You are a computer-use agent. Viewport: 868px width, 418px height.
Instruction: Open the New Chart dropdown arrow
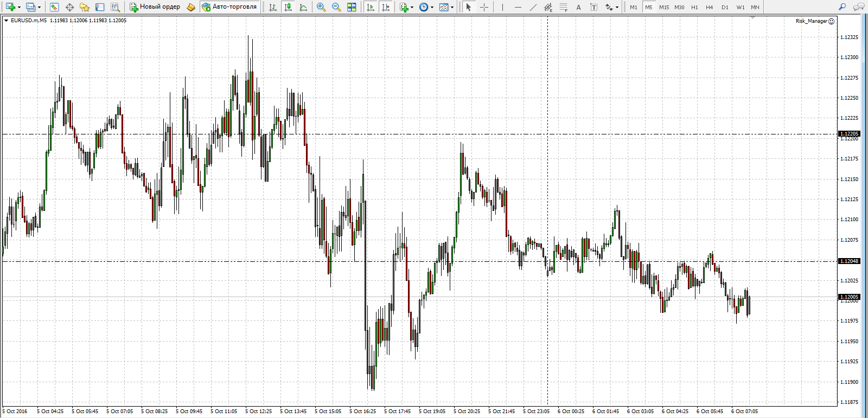click(19, 7)
